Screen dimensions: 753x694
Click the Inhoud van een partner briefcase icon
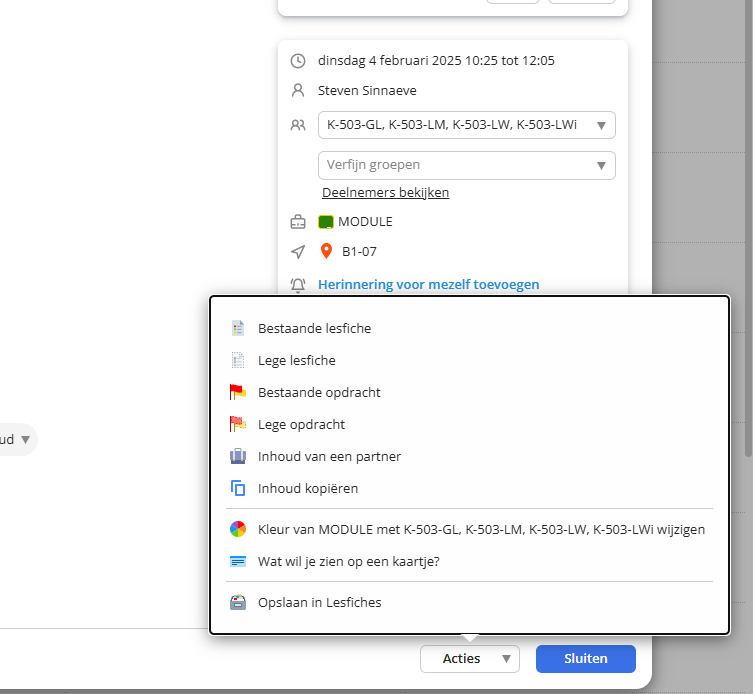[x=238, y=456]
